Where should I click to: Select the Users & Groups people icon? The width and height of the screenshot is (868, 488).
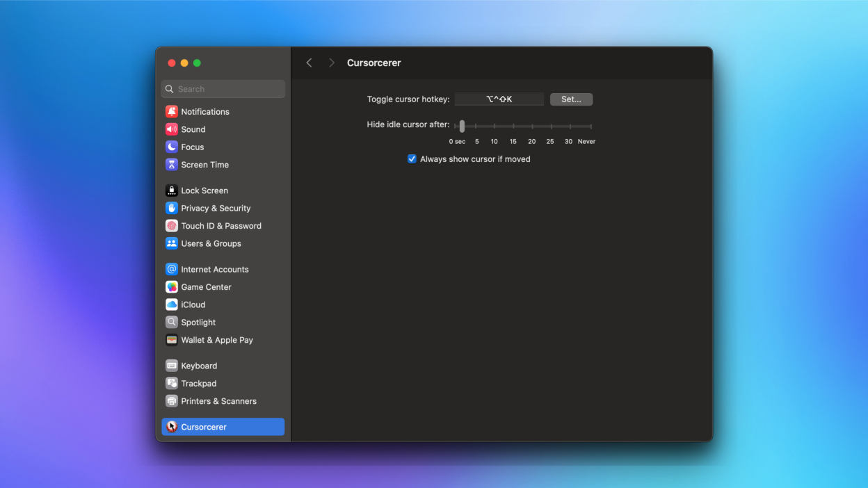pyautogui.click(x=172, y=243)
